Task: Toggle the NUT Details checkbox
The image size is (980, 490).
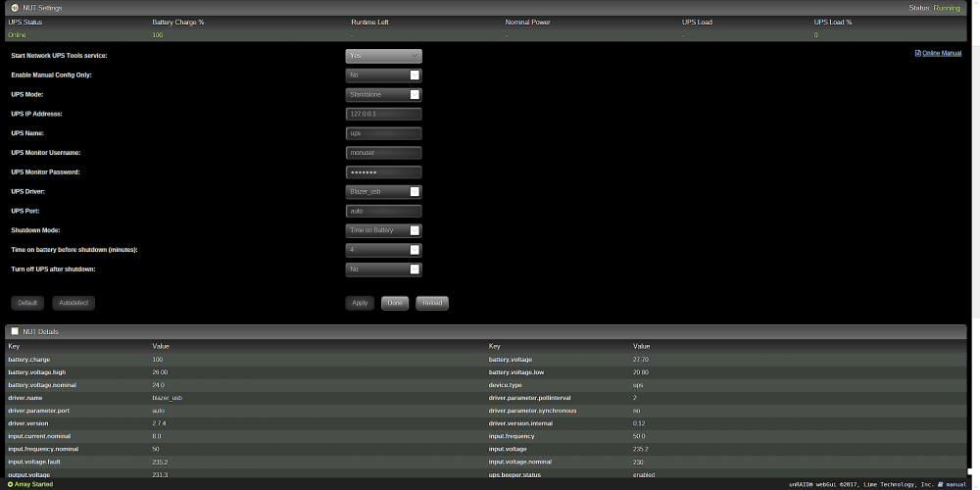Action: (15, 331)
